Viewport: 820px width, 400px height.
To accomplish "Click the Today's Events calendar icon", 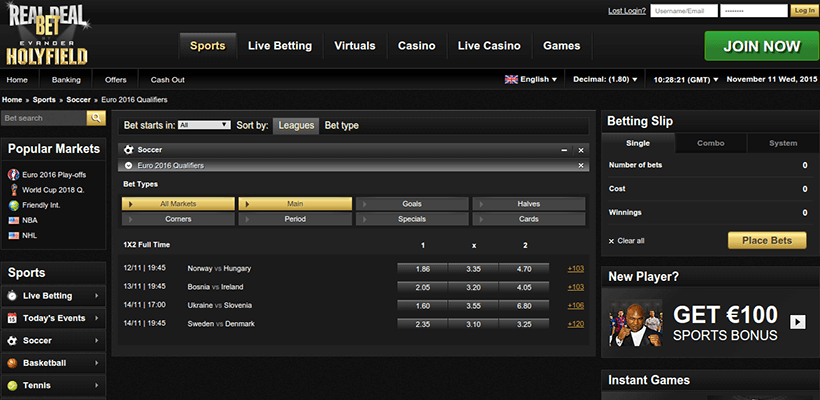I will 12,318.
